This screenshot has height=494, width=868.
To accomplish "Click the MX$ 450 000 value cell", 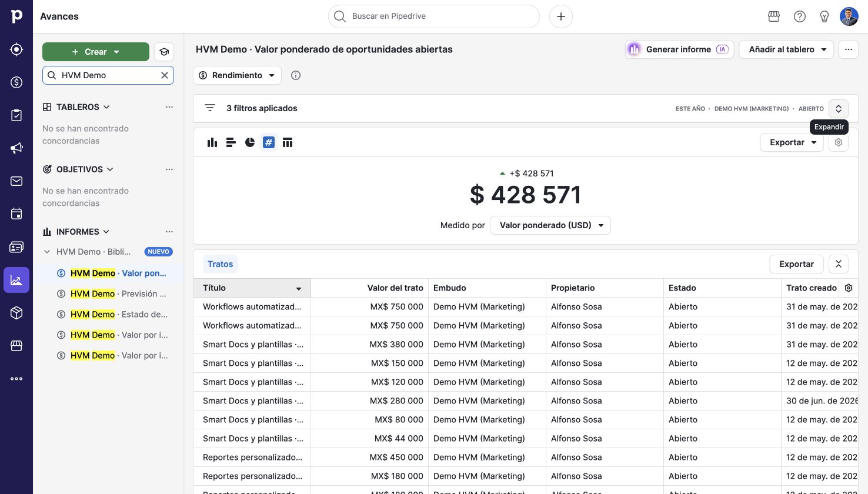I will pyautogui.click(x=369, y=458).
